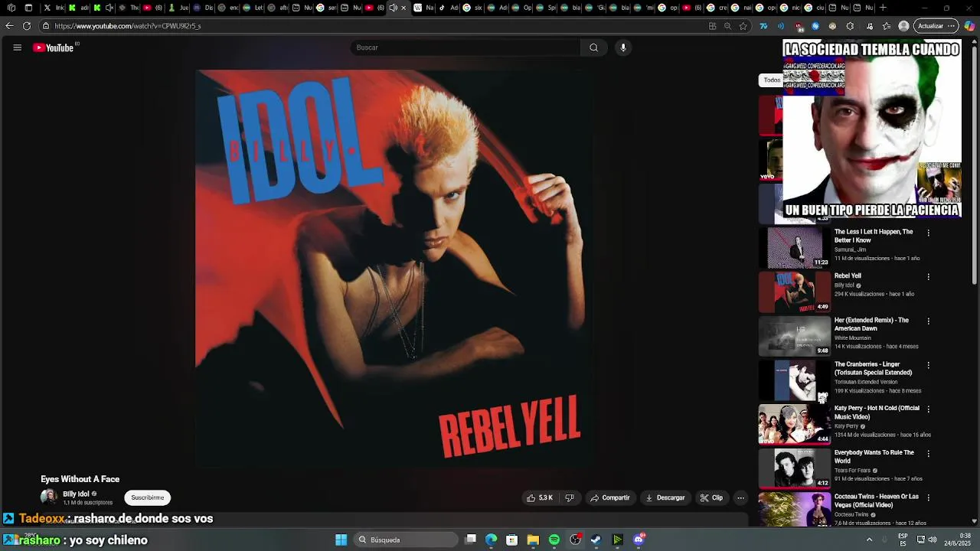Open the Billy Idol channel avatar

[49, 497]
